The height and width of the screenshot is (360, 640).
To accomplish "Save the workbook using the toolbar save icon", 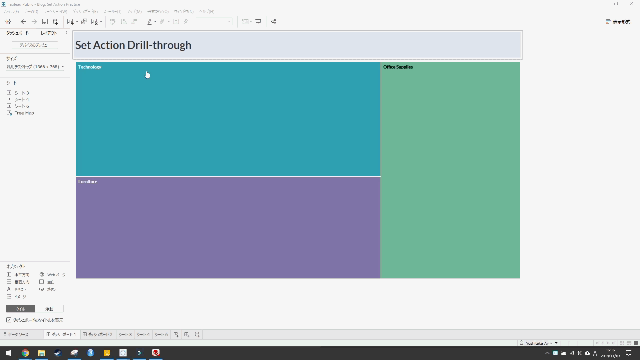I will (x=45, y=22).
